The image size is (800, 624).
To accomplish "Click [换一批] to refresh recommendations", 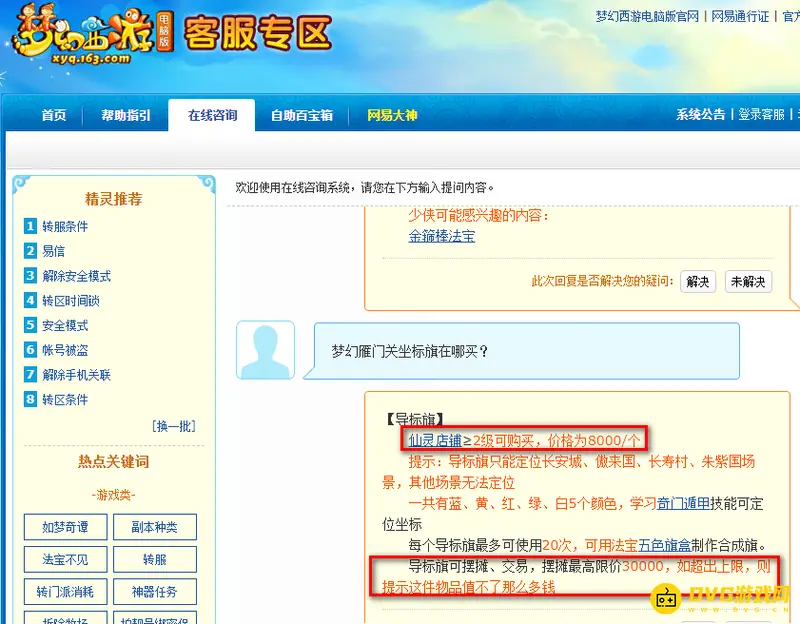I will [174, 426].
